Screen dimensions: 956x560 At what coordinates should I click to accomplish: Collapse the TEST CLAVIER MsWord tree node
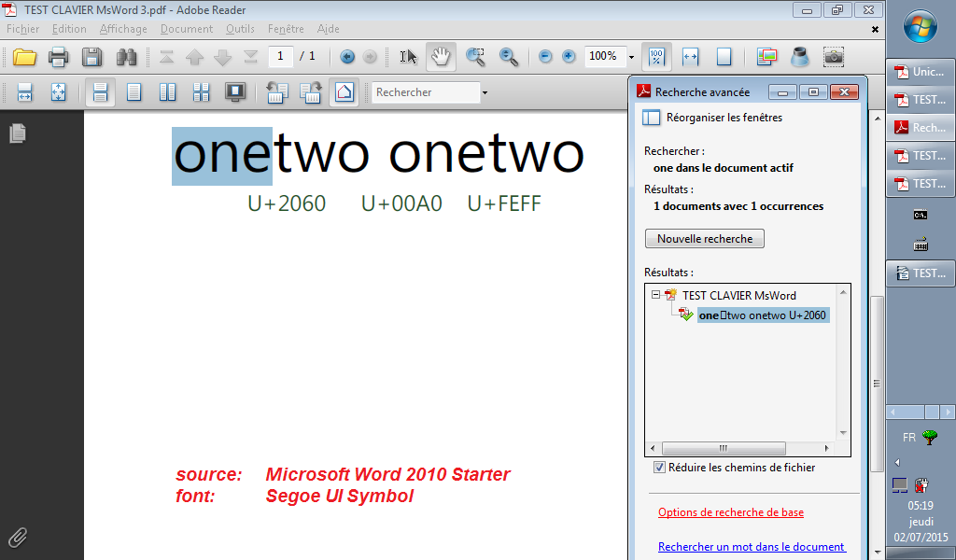[x=655, y=295]
